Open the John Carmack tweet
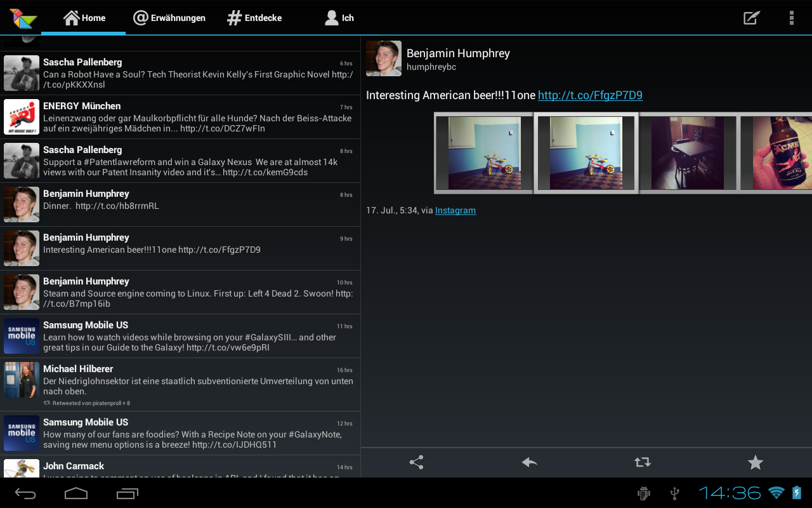The width and height of the screenshot is (812, 508). click(180, 467)
